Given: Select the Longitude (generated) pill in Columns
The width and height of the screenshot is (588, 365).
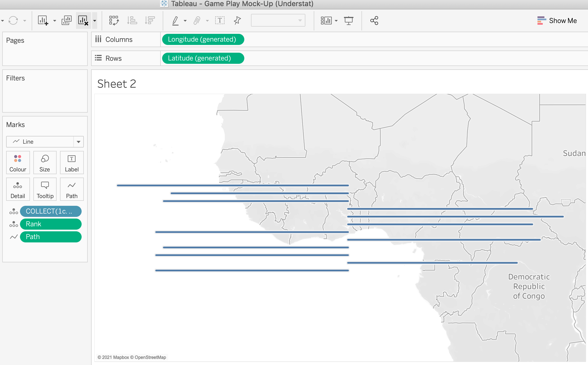Looking at the screenshot, I should pos(203,39).
